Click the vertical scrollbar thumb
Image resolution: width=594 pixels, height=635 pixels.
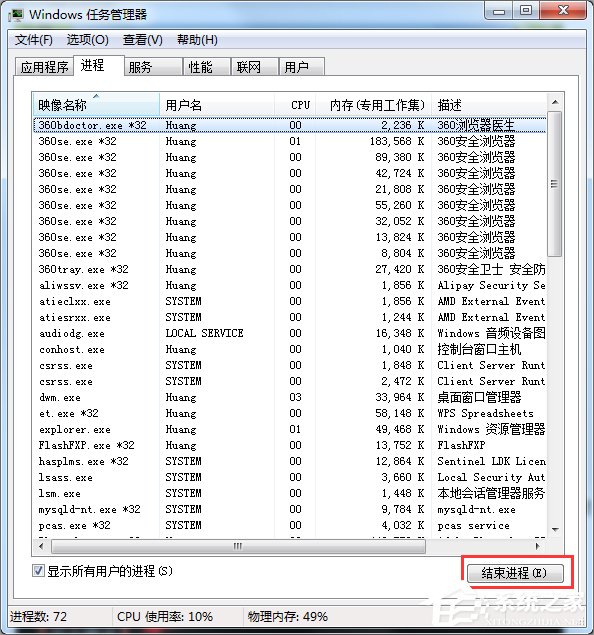(x=555, y=184)
